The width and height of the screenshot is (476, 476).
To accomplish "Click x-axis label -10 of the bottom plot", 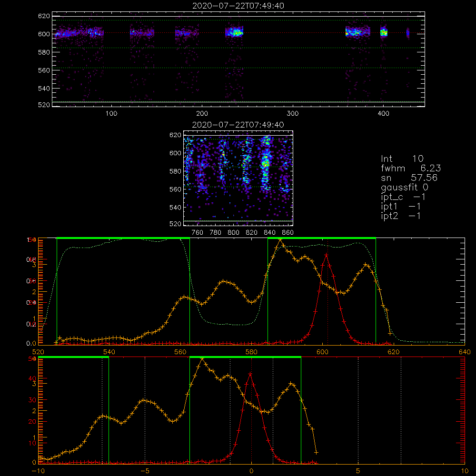I will [38, 471].
